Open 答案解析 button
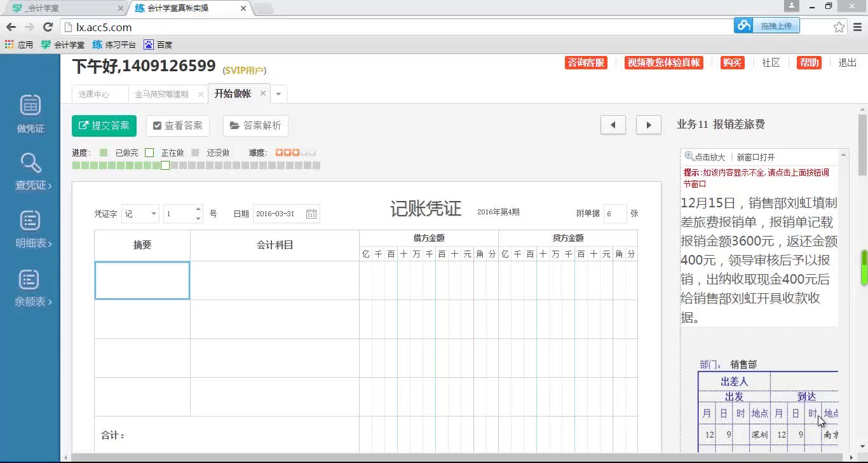The image size is (868, 463). click(255, 126)
